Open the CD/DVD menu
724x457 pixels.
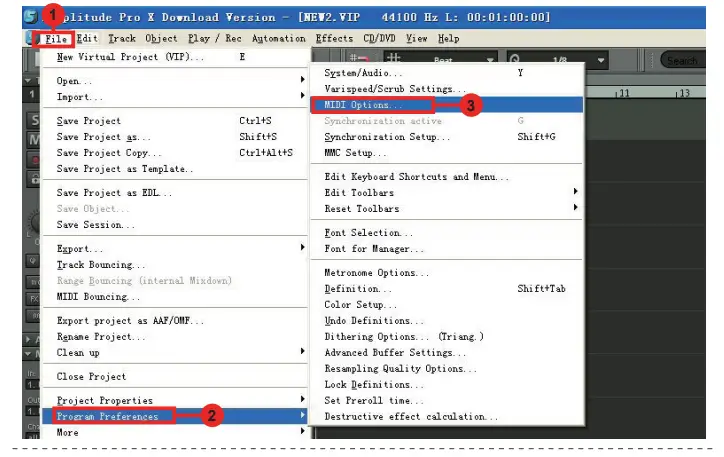pos(379,38)
